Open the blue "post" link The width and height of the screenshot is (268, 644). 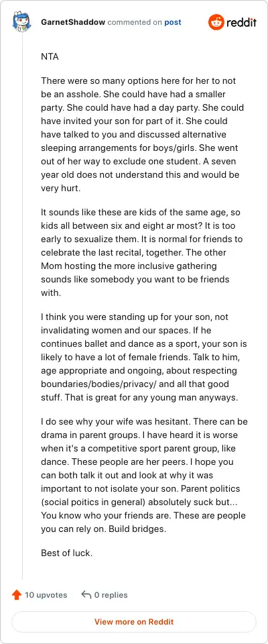coord(173,22)
